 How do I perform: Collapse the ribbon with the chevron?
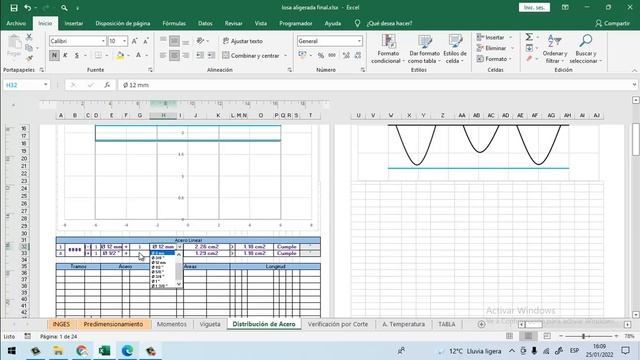coord(634,71)
